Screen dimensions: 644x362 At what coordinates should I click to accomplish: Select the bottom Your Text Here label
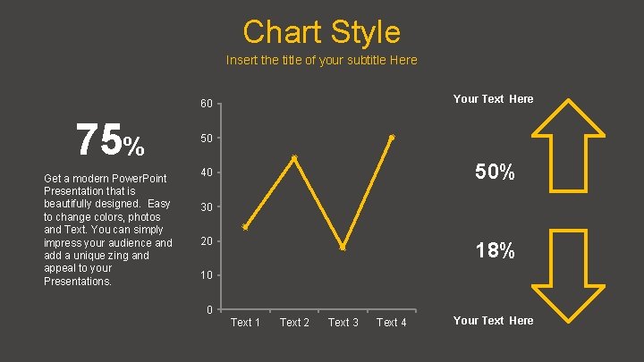(493, 320)
